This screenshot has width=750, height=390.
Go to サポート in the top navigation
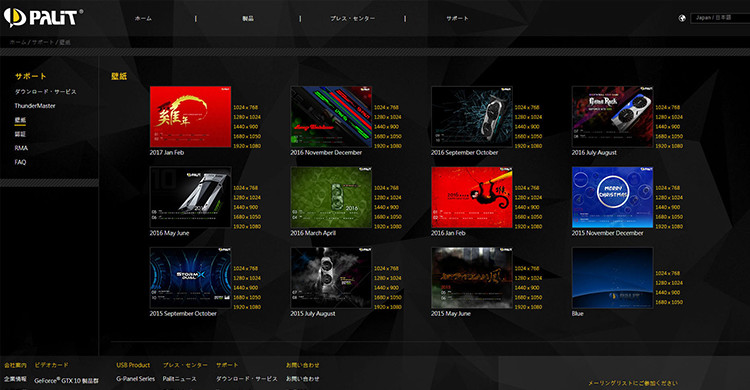click(457, 19)
